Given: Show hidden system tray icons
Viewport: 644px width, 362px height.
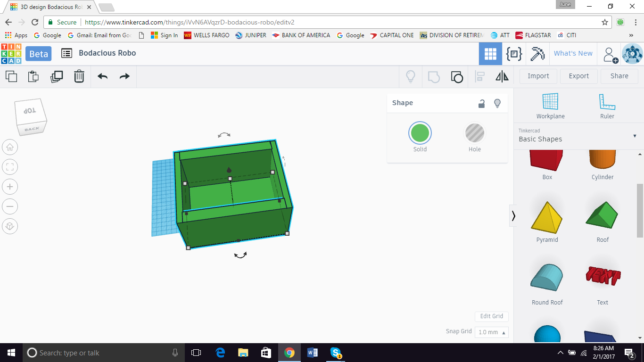Looking at the screenshot, I should tap(560, 353).
